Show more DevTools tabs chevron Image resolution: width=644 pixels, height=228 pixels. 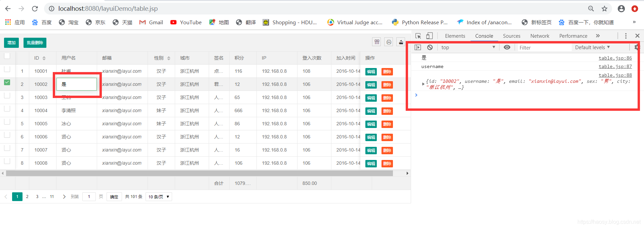pyautogui.click(x=598, y=36)
